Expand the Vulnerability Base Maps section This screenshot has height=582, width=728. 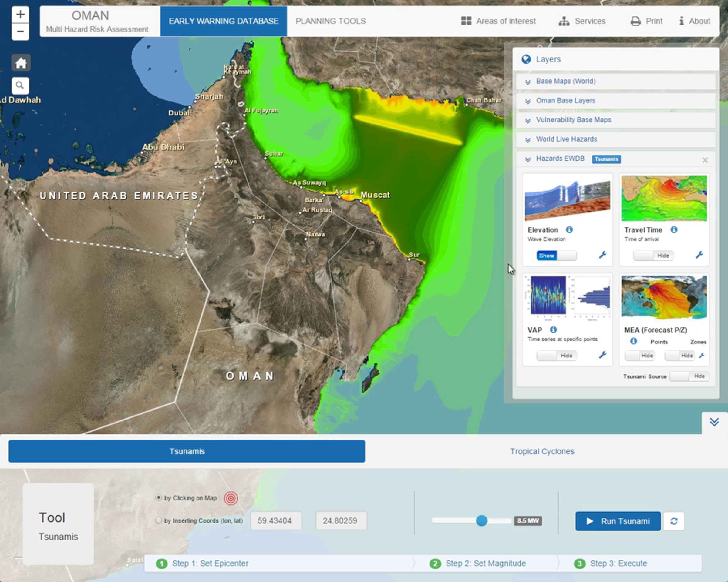coord(573,120)
